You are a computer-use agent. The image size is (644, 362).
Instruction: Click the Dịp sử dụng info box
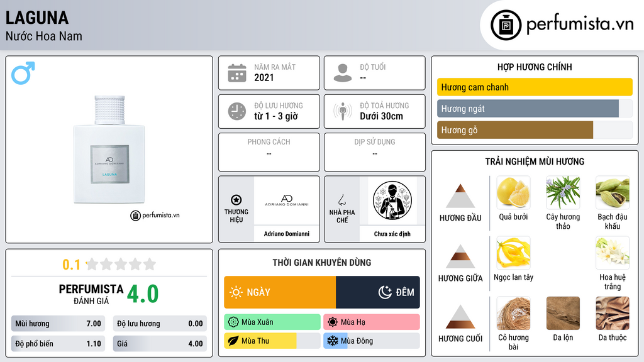coord(375,152)
